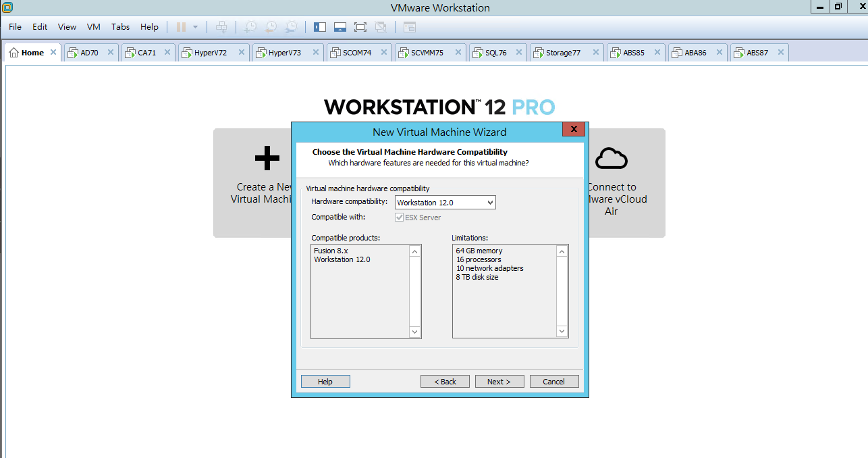
Task: Click the Send Ctrl+Alt+Del toolbar icon
Action: click(221, 27)
